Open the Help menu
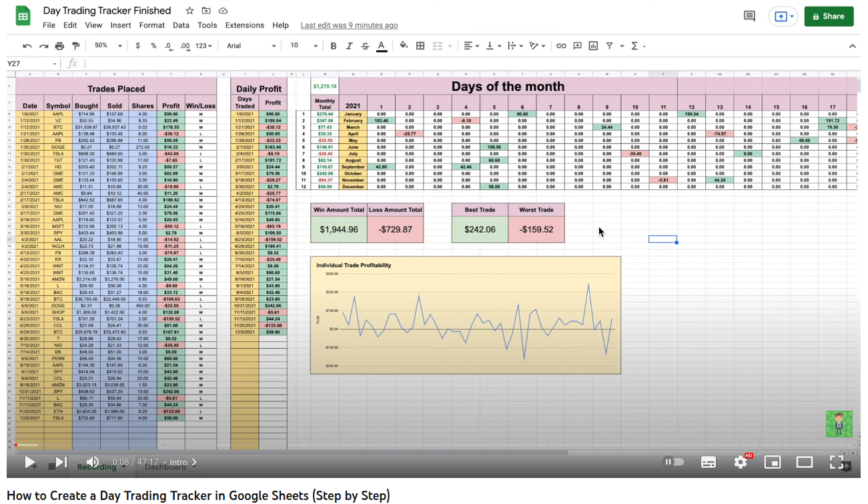This screenshot has height=504, width=868. (x=281, y=25)
